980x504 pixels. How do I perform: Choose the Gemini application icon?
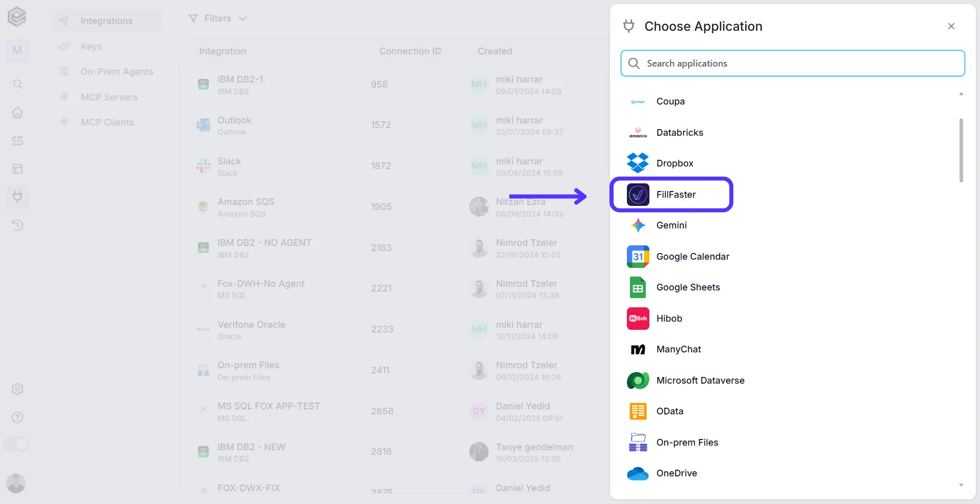(x=638, y=225)
